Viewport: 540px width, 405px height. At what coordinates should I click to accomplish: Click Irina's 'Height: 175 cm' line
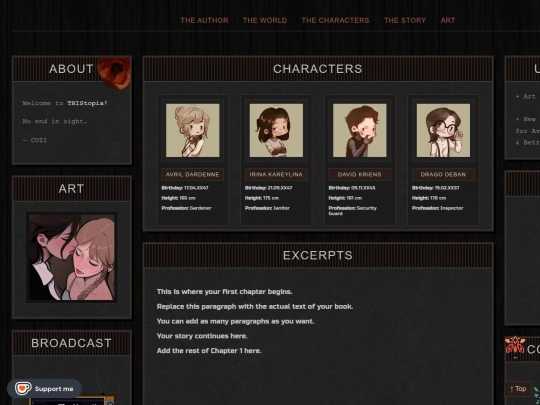tap(262, 198)
